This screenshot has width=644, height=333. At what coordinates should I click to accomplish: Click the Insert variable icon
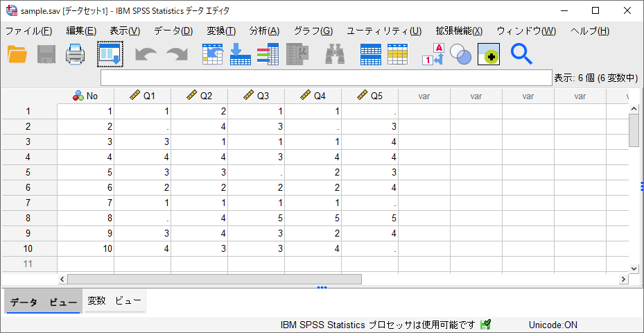398,54
